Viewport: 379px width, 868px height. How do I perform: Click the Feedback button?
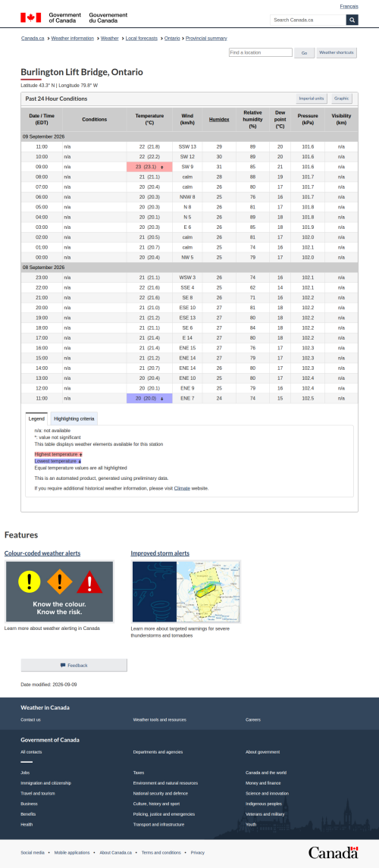click(74, 665)
